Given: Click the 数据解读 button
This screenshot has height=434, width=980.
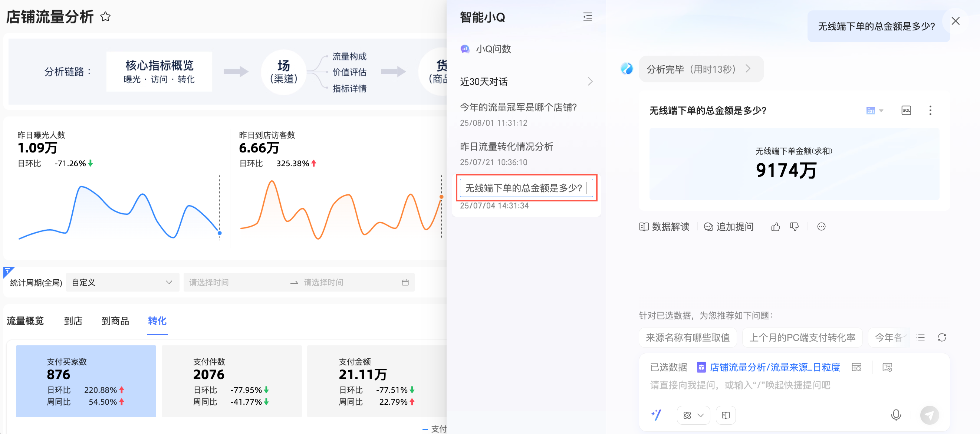Looking at the screenshot, I should 664,227.
